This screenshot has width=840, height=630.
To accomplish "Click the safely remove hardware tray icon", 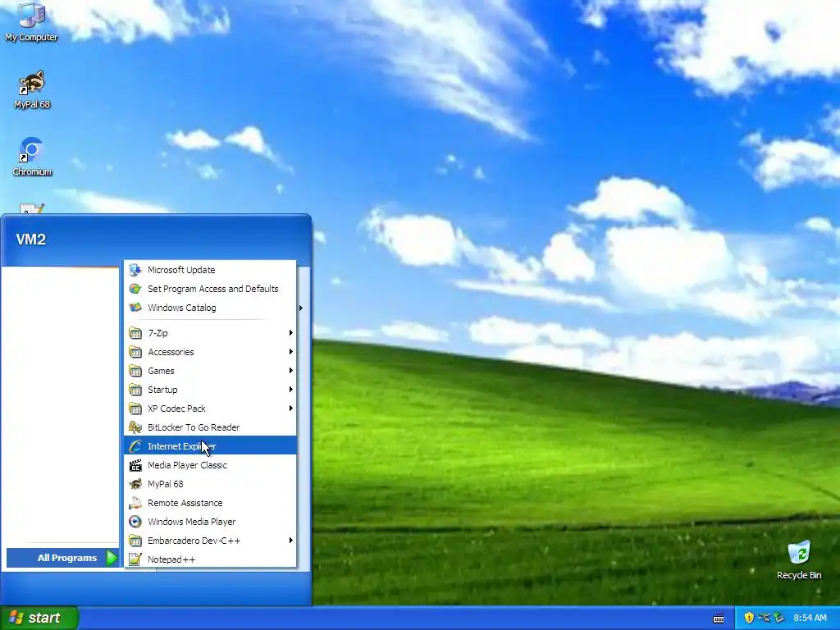I will [x=779, y=618].
